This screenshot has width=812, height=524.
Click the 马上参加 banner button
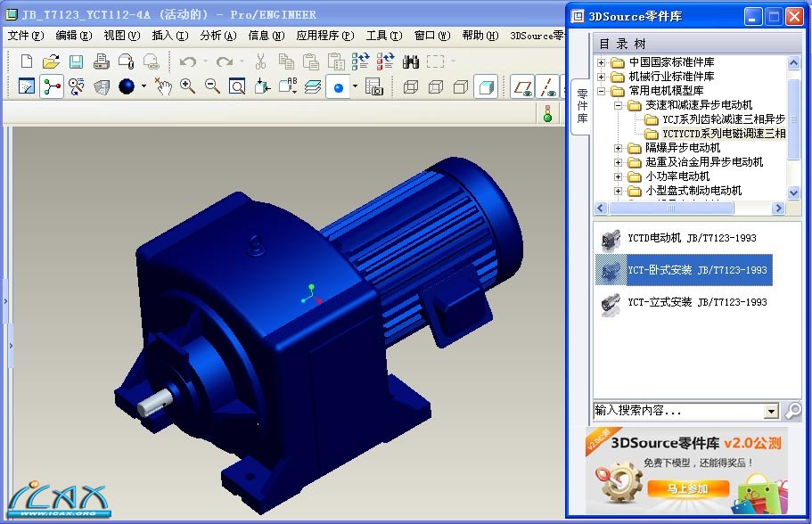point(688,488)
